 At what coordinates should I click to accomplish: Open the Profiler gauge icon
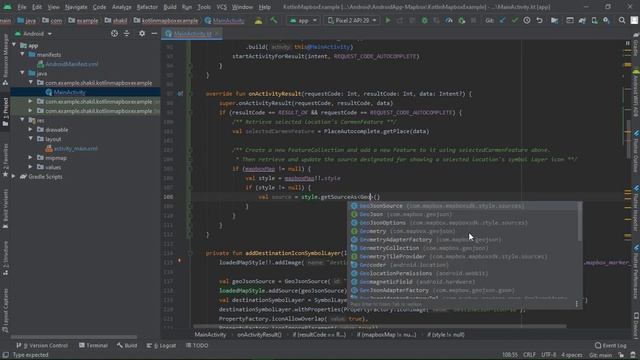tap(449, 20)
